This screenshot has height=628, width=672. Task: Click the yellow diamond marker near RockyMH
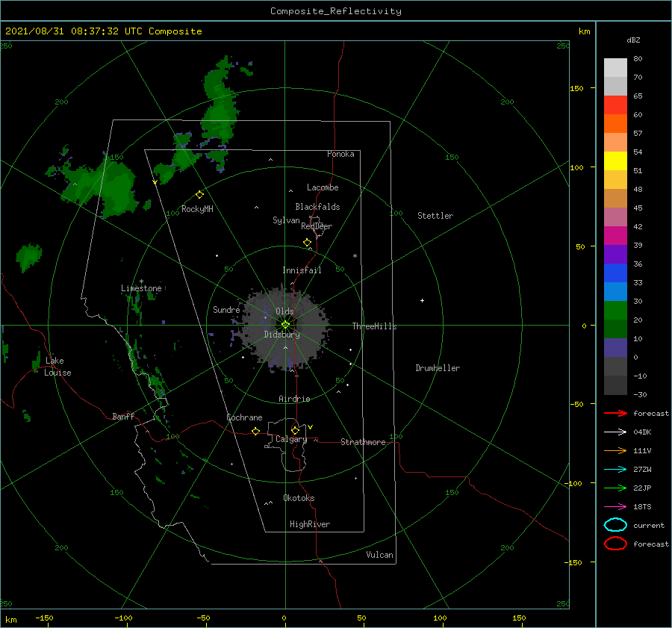pos(199,195)
